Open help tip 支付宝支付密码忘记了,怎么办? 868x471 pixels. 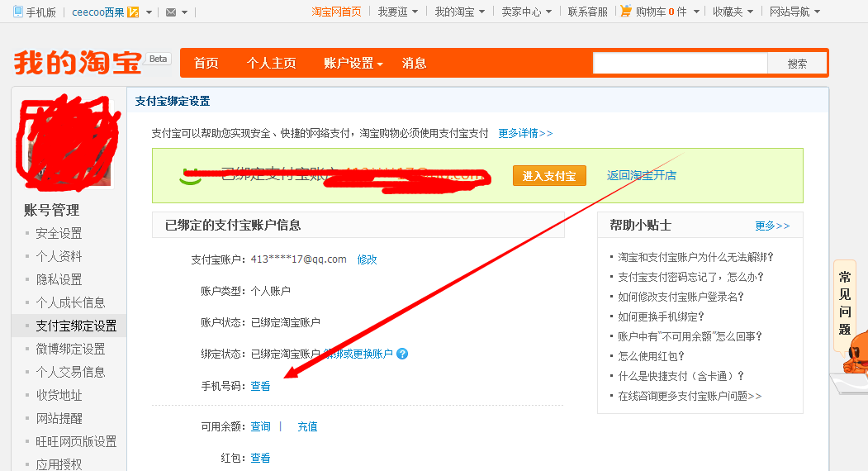click(x=691, y=277)
